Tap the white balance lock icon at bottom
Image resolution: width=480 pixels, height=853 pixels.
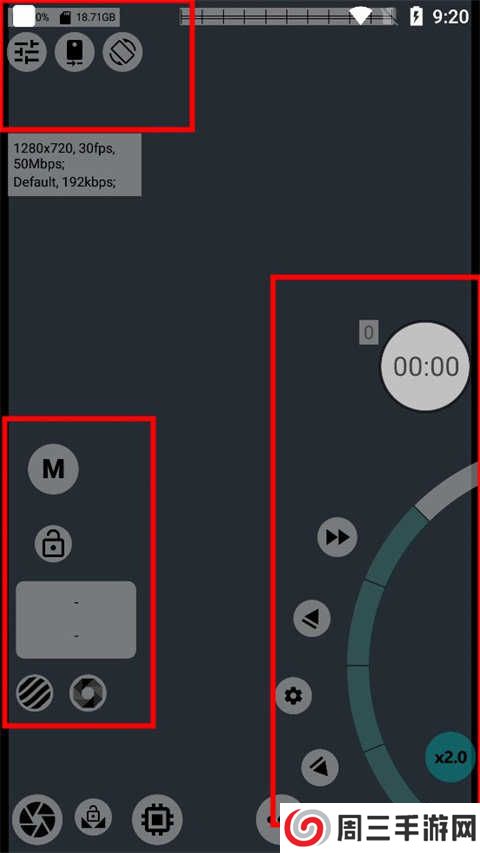93,818
